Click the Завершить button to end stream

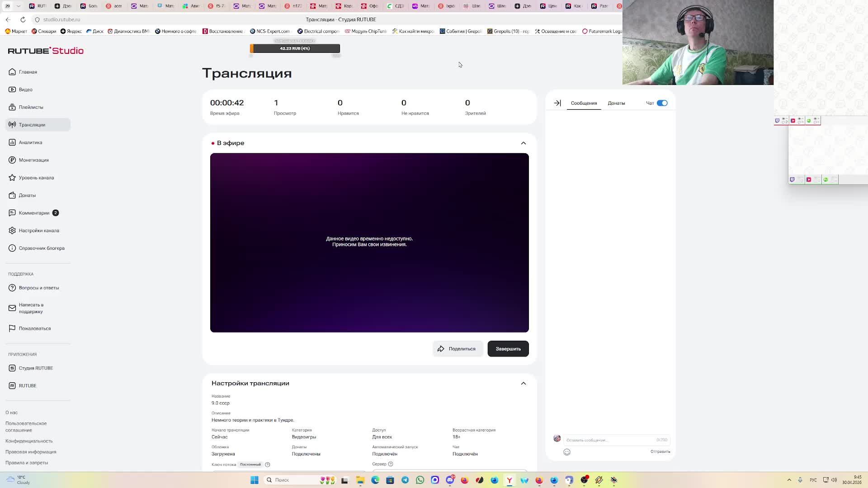tap(508, 349)
